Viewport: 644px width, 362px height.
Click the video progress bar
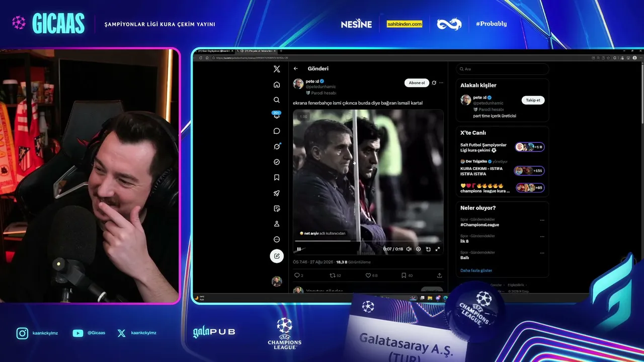(x=368, y=241)
